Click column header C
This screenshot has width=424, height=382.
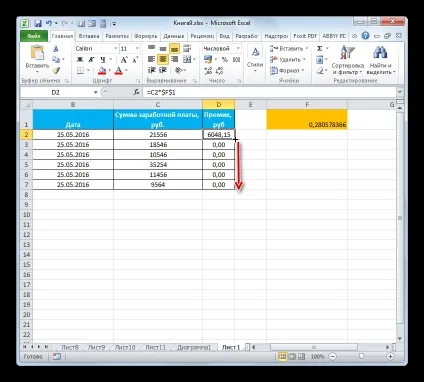(x=158, y=105)
